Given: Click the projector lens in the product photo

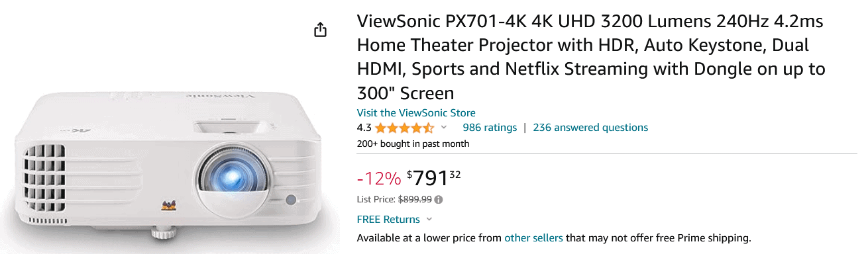Looking at the screenshot, I should pos(227,173).
